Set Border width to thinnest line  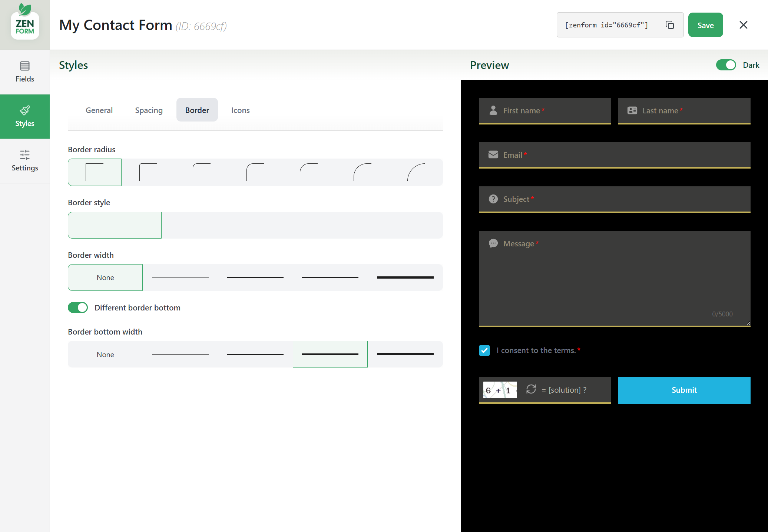click(180, 277)
